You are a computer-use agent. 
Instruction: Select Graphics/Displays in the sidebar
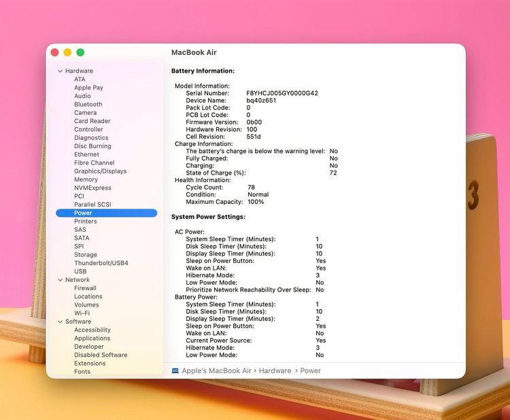(100, 171)
